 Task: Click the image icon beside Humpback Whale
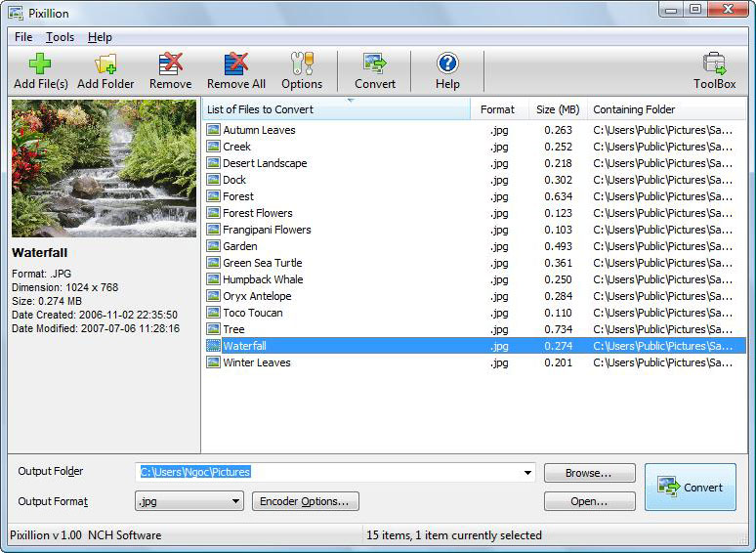click(x=213, y=279)
